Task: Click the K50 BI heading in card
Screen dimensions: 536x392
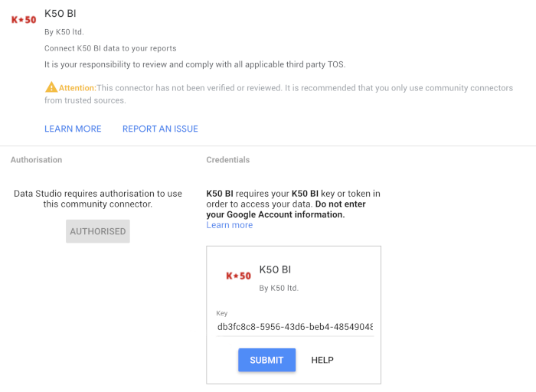Action: click(x=275, y=269)
